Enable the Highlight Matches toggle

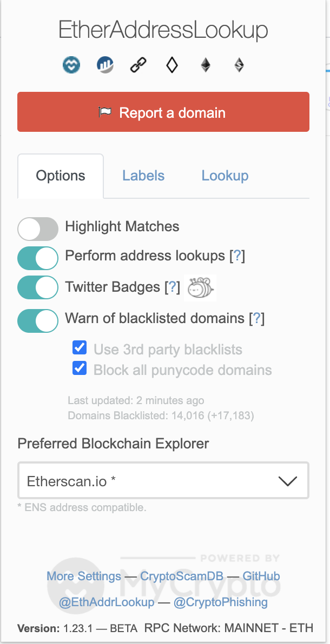coord(38,229)
